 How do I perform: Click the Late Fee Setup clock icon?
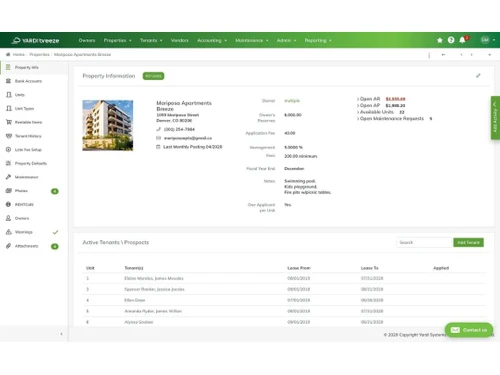[x=8, y=149]
